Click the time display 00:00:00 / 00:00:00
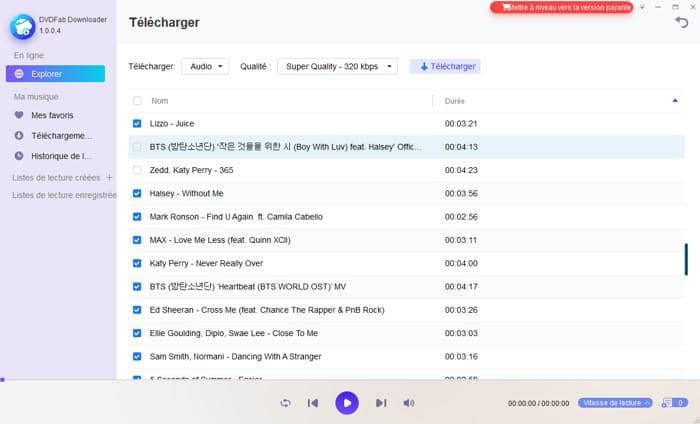This screenshot has width=700, height=424. pos(538,403)
